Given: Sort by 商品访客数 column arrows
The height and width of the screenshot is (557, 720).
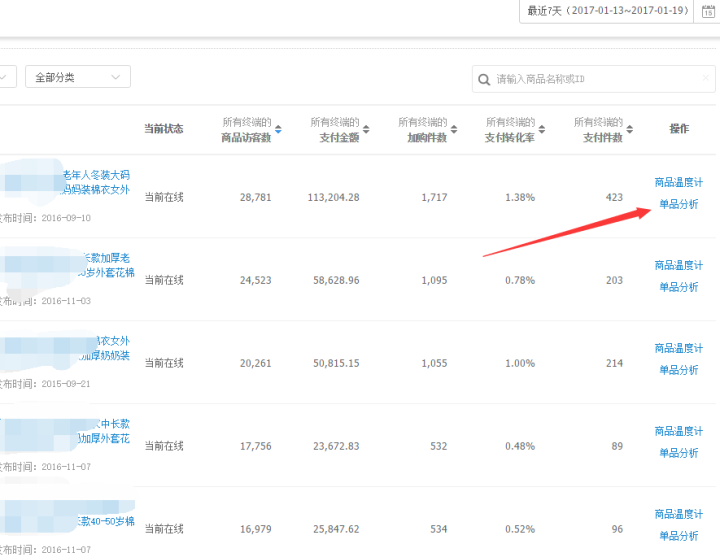Looking at the screenshot, I should point(278,129).
